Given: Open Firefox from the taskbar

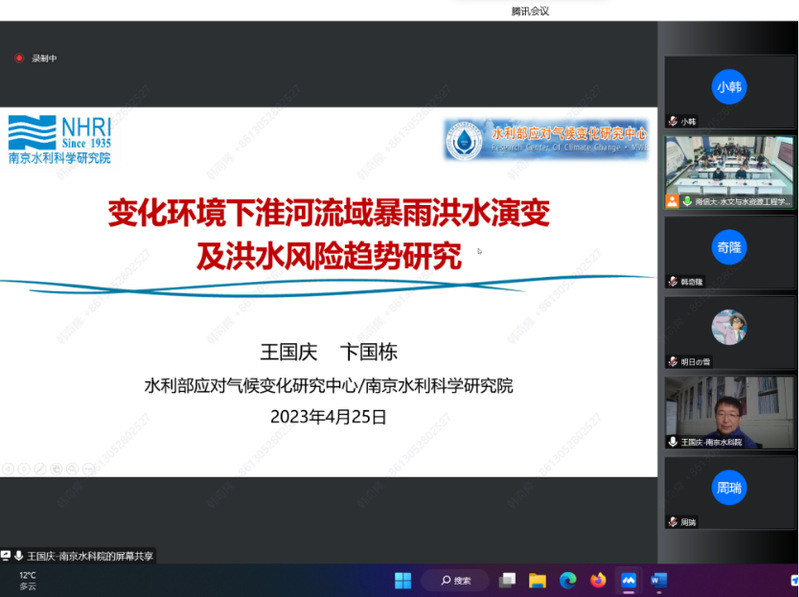Looking at the screenshot, I should [598, 580].
